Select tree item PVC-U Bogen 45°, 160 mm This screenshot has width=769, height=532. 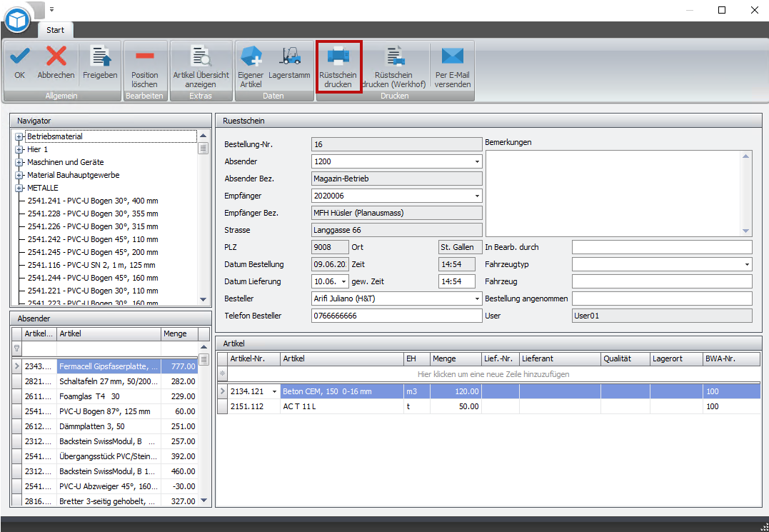pyautogui.click(x=93, y=278)
